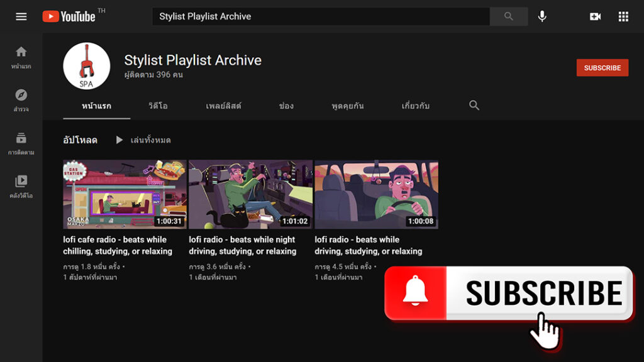Activate voice search microphone

[x=542, y=16]
